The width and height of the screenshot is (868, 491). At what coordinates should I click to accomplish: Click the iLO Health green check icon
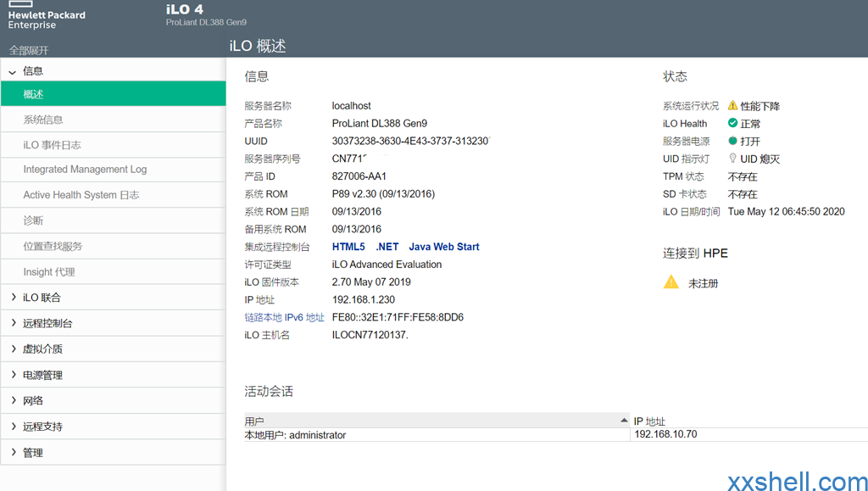(x=732, y=123)
